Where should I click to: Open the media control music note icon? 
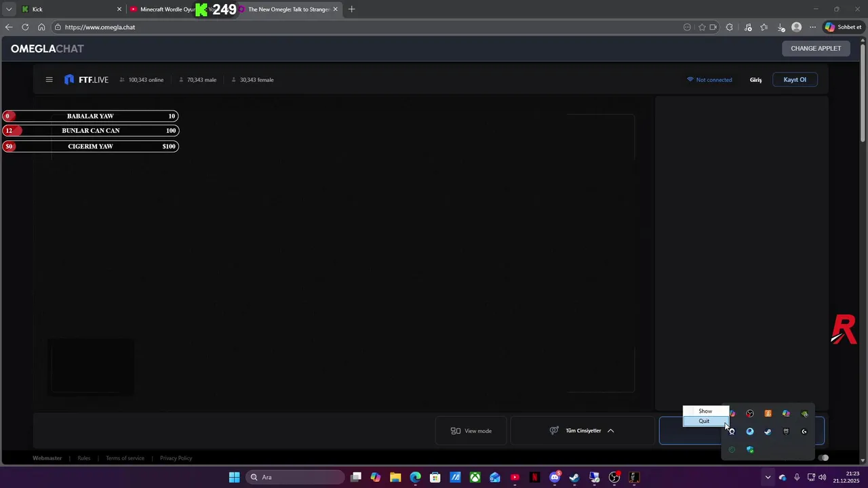(x=748, y=27)
